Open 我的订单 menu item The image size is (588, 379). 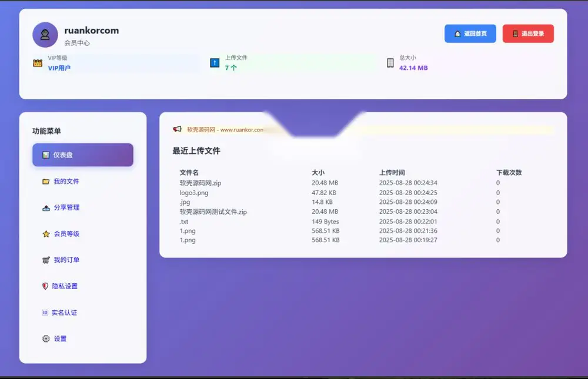[x=83, y=260]
